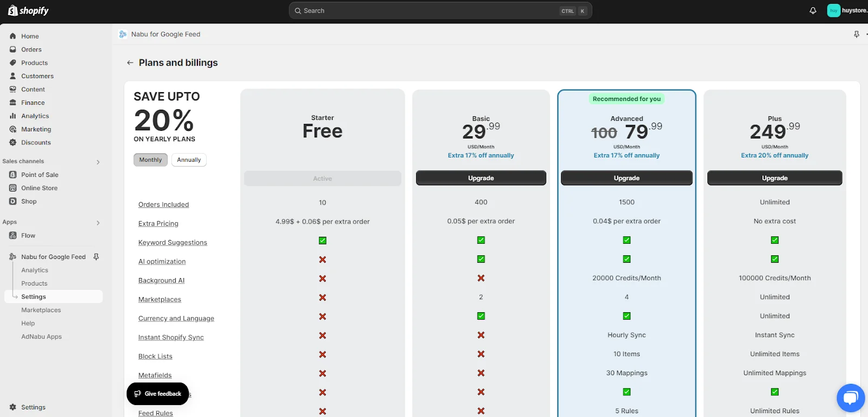Click AI optimization link
The width and height of the screenshot is (868, 417).
[162, 262]
